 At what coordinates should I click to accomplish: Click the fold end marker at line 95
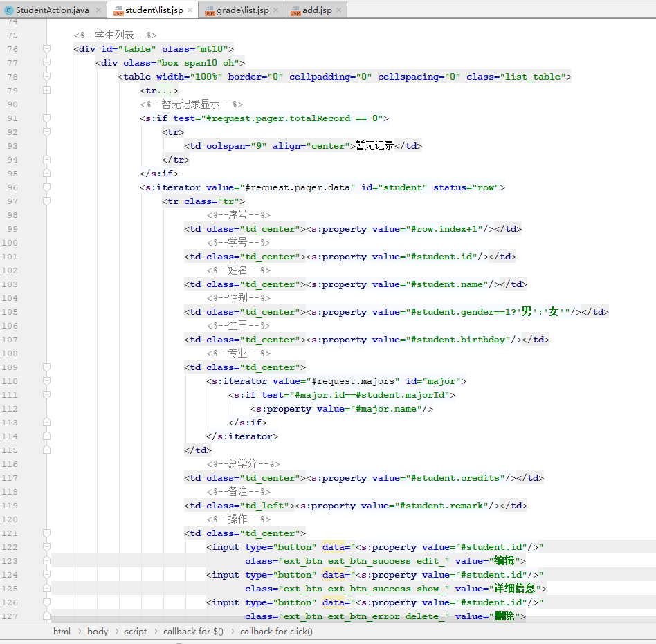[47, 174]
